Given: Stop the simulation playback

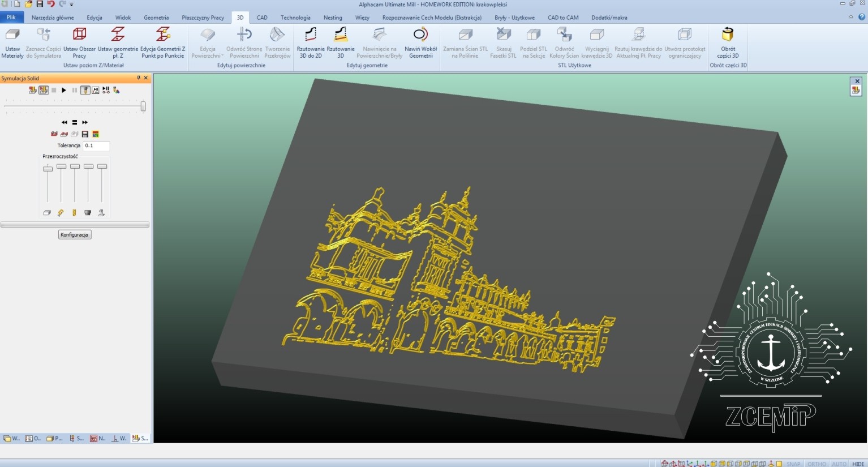Looking at the screenshot, I should [x=54, y=90].
